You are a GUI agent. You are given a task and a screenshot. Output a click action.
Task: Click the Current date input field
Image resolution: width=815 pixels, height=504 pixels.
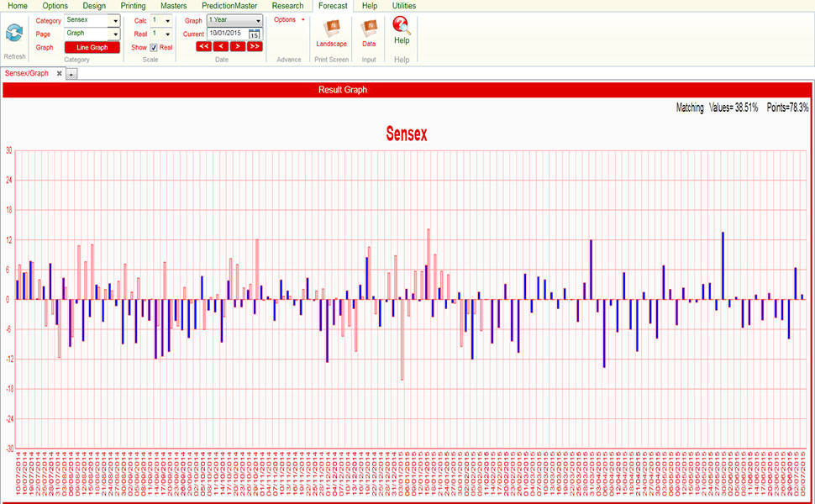pyautogui.click(x=228, y=34)
